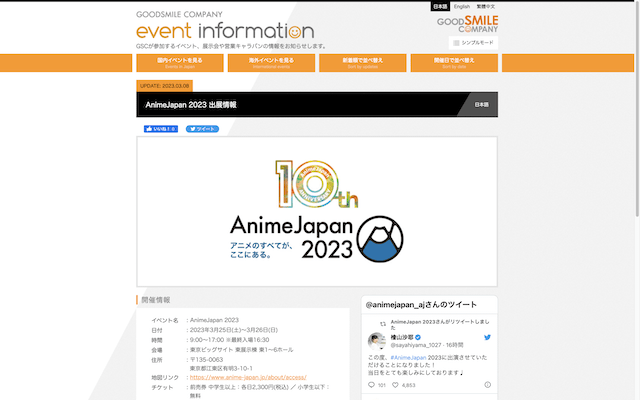Screen dimensions: 640x400
Task: Open 国内イベントを見る menu
Action: click(x=180, y=63)
